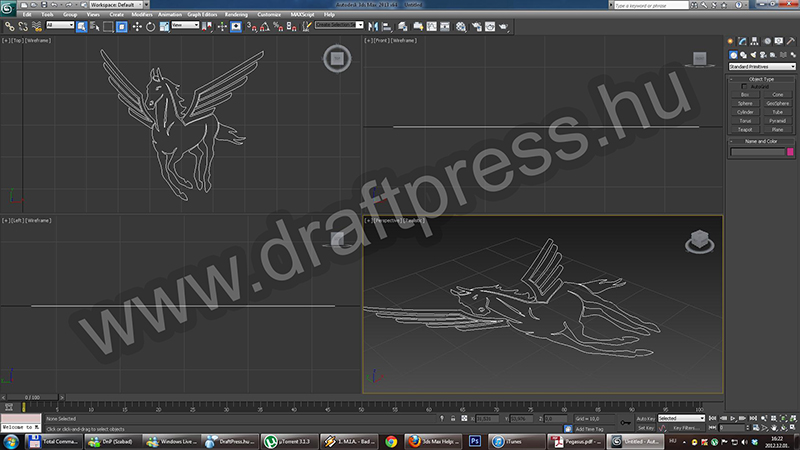Click the Teapot primitive button
This screenshot has width=800, height=450.
coord(745,130)
